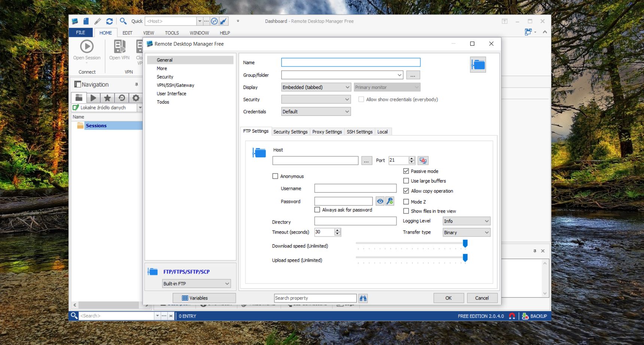This screenshot has height=345, width=644.
Task: Click the OK button
Action: pos(449,298)
